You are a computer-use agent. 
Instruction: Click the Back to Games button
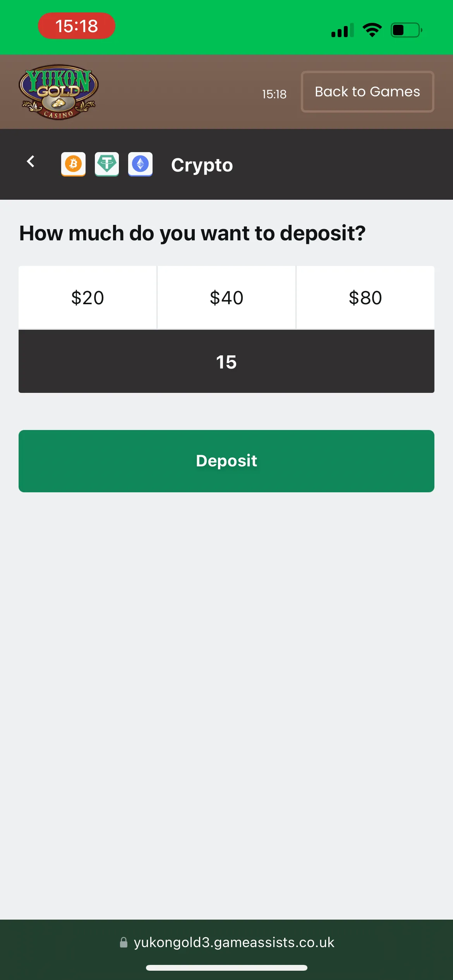(x=367, y=92)
